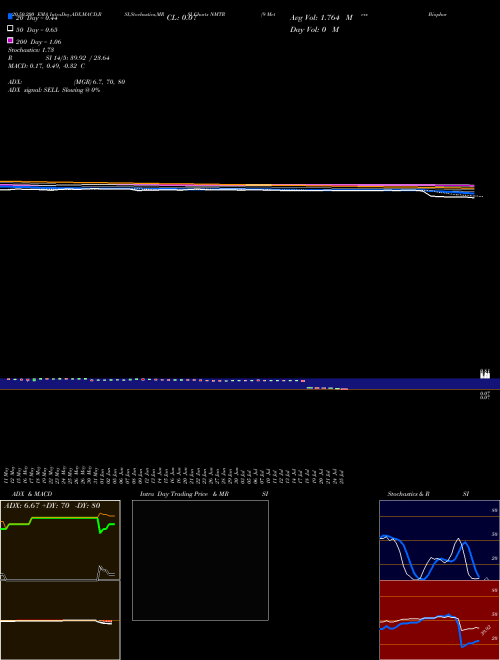
Task: Open the red RSI chart panel
Action: tap(439, 620)
